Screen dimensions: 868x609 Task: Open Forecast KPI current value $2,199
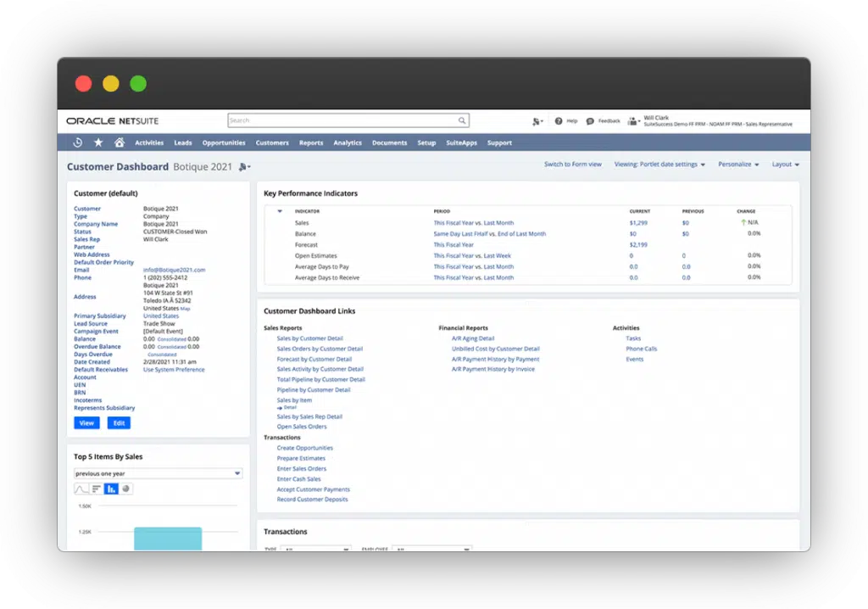pos(638,244)
